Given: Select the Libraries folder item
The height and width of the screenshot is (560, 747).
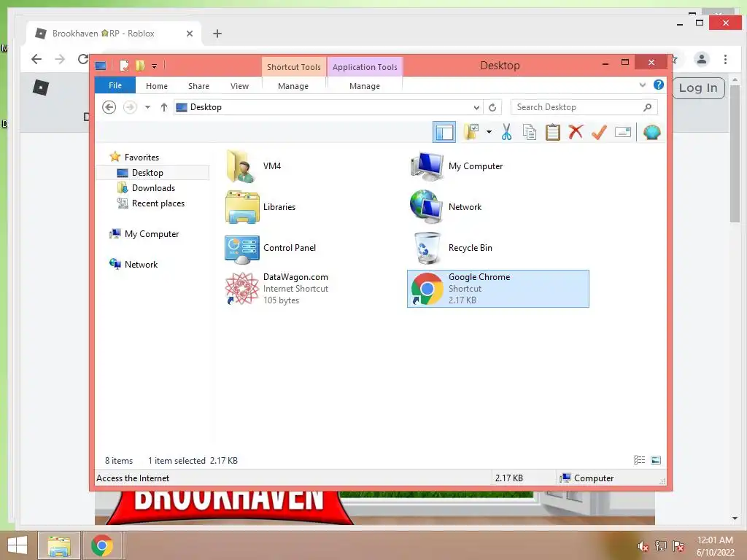Looking at the screenshot, I should (260, 206).
